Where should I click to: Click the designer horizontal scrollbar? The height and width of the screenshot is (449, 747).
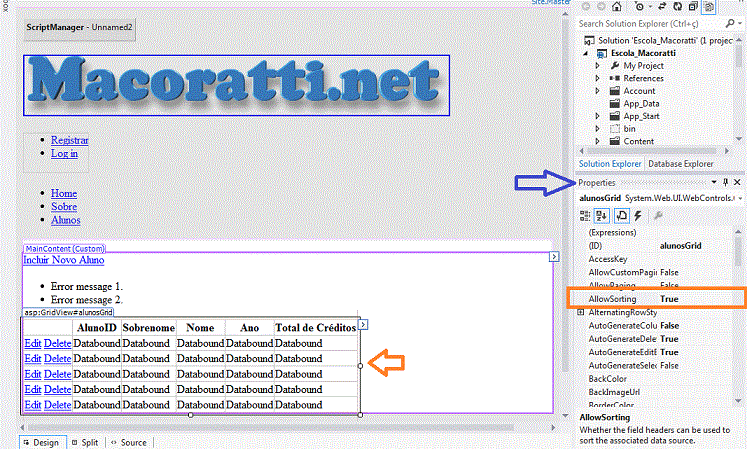(x=271, y=428)
